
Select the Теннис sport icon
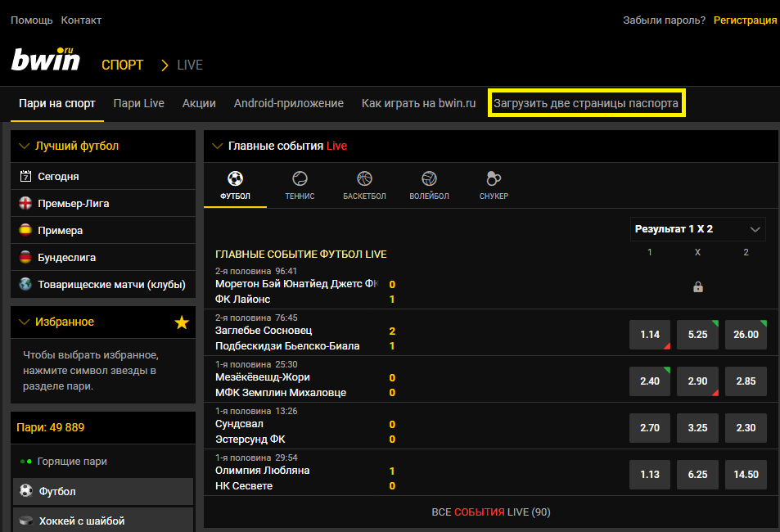point(300,178)
